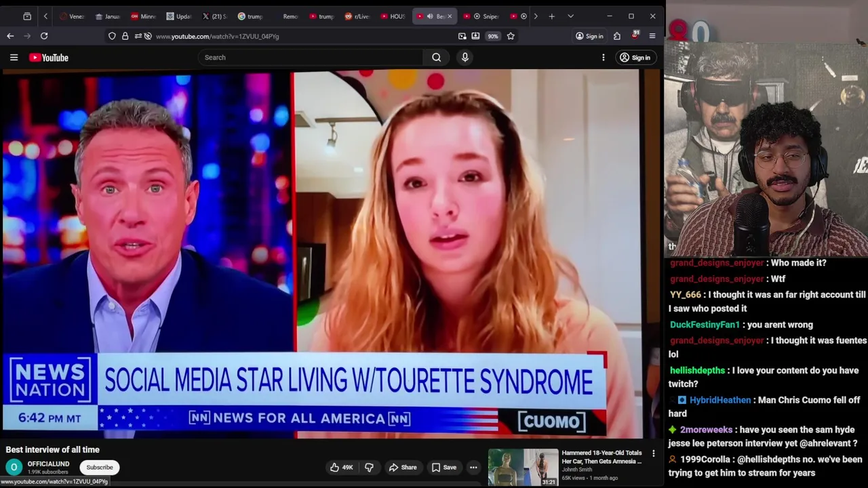868x488 pixels.
Task: Switch to the r/Live Reddit tab
Action: [x=357, y=16]
